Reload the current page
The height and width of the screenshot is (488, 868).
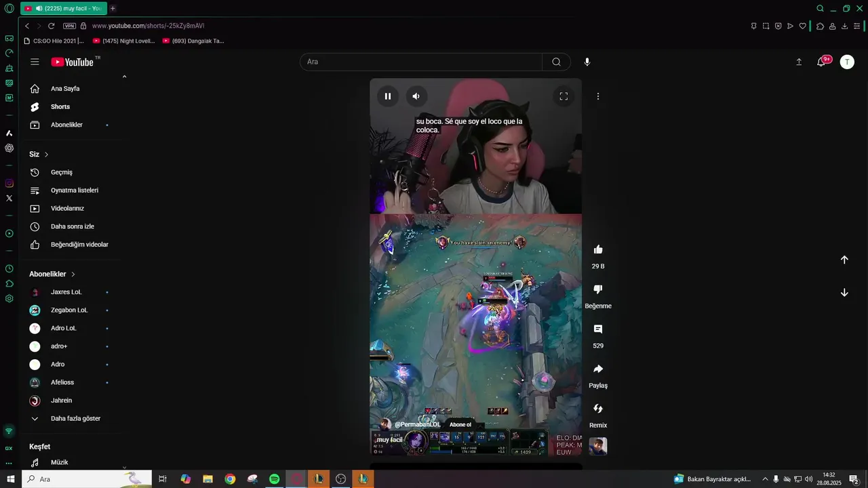(51, 26)
